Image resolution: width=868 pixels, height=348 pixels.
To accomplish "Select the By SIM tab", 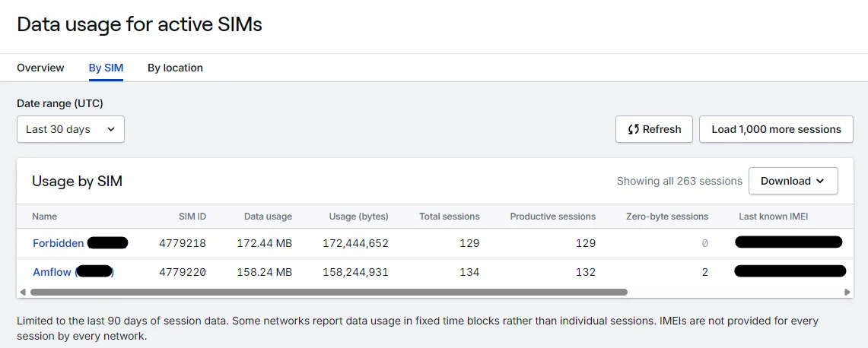I will point(106,68).
